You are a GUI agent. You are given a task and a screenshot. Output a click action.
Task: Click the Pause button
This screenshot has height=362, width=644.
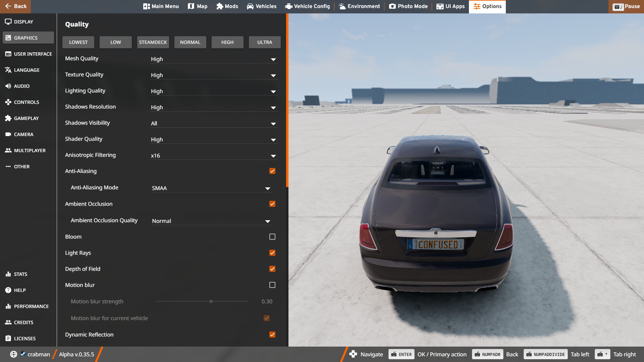pos(626,6)
